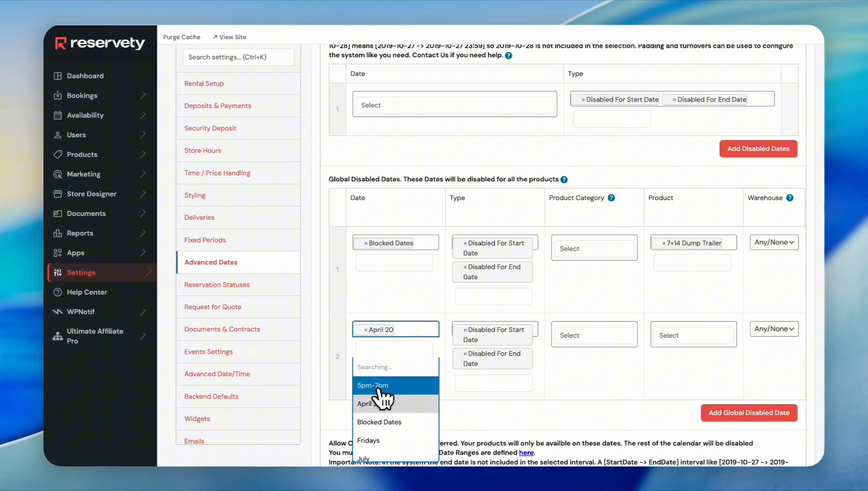Remove the Blocked Dates tag in row 1
868x491 pixels.
pyautogui.click(x=366, y=244)
